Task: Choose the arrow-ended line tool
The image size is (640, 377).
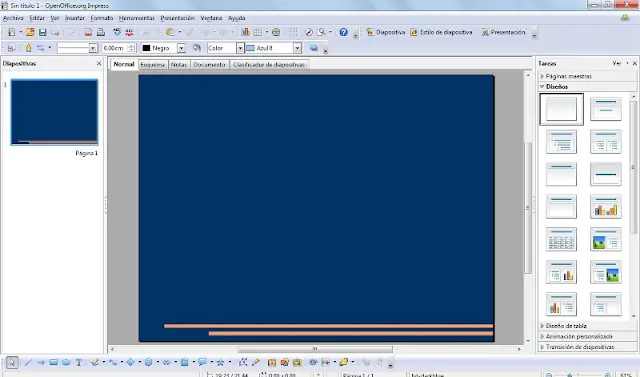Action: (x=41, y=362)
